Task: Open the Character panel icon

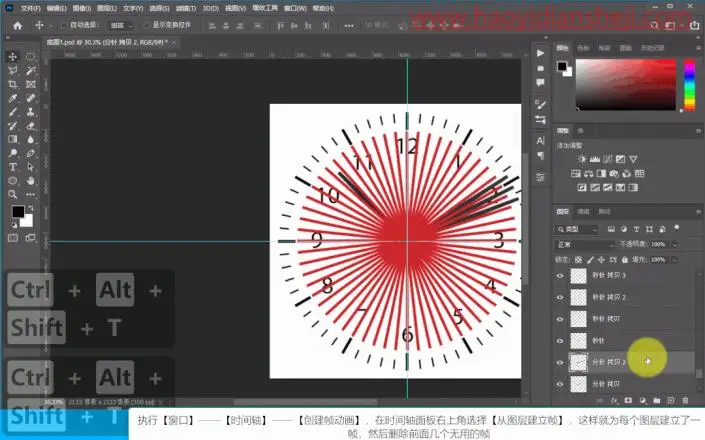Action: pyautogui.click(x=540, y=141)
